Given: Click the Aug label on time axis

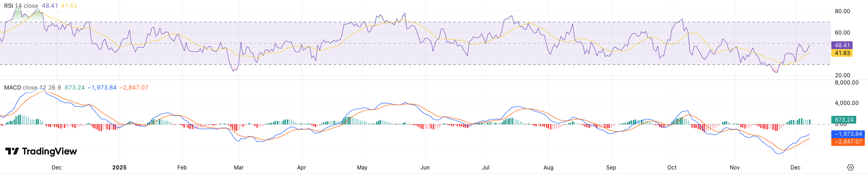Looking at the screenshot, I should pyautogui.click(x=549, y=168).
